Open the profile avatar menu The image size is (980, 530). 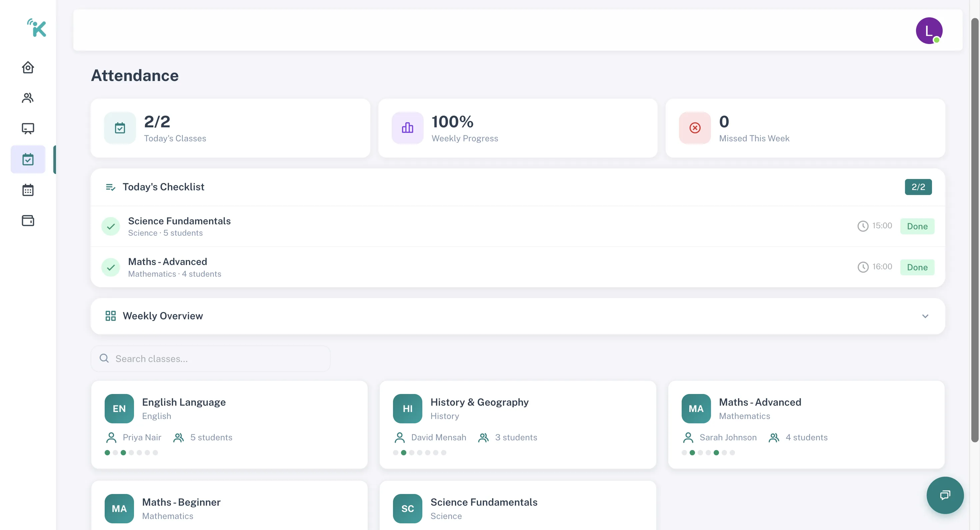point(929,30)
